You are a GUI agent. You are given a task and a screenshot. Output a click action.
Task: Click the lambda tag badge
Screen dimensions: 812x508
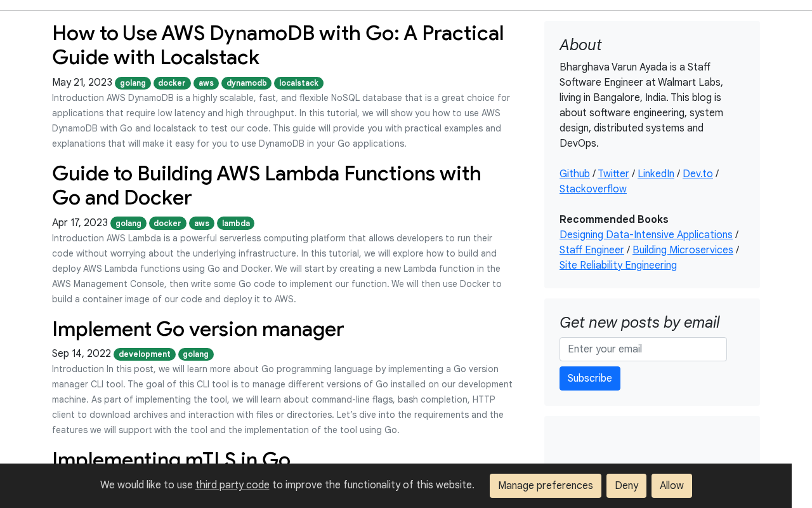(x=235, y=224)
